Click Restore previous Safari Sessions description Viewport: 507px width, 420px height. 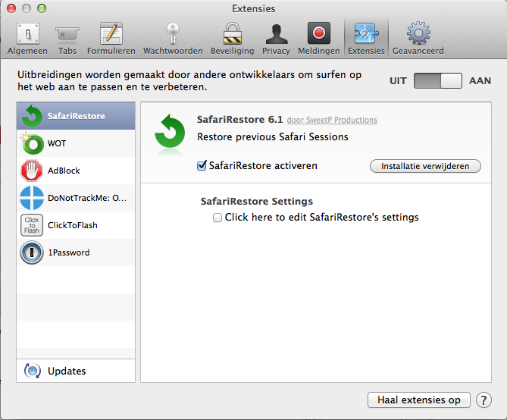(273, 137)
